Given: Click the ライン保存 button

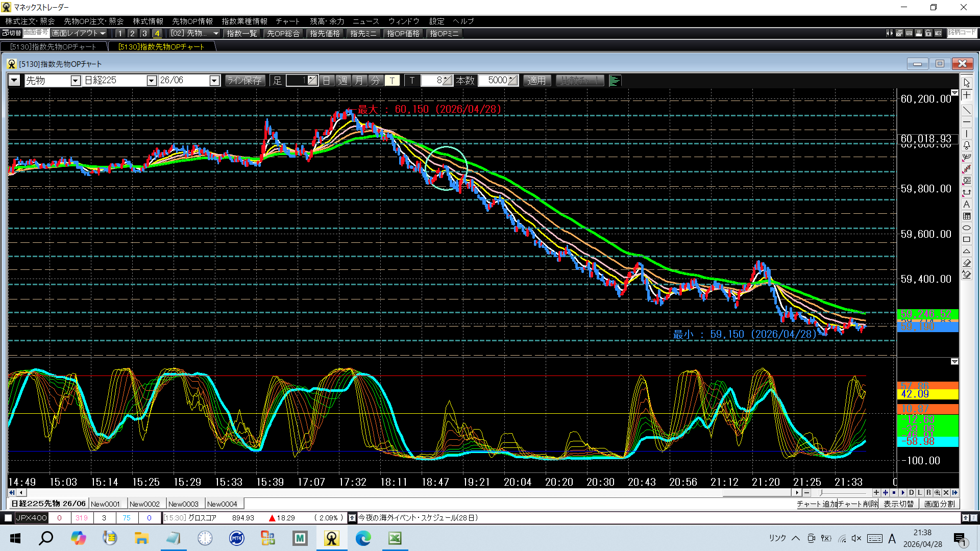Looking at the screenshot, I should click(x=244, y=81).
